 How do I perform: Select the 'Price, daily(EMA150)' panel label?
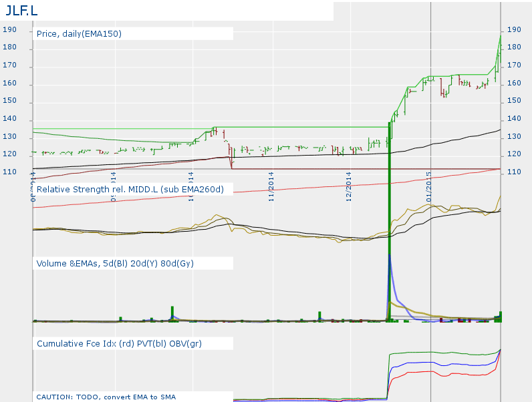79,34
